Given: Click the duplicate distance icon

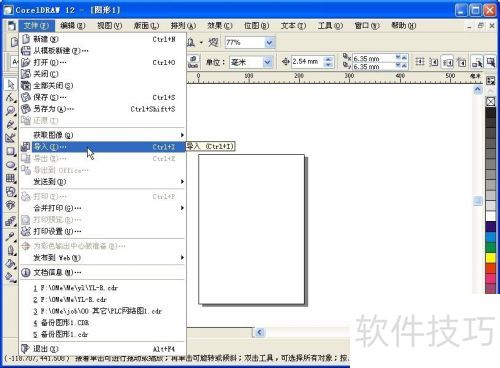Looking at the screenshot, I should point(347,62).
